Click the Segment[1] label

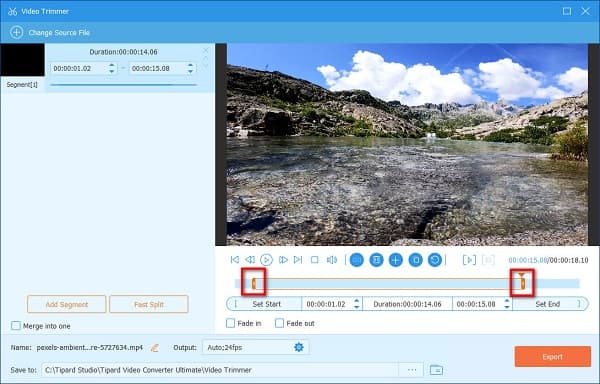[22, 85]
